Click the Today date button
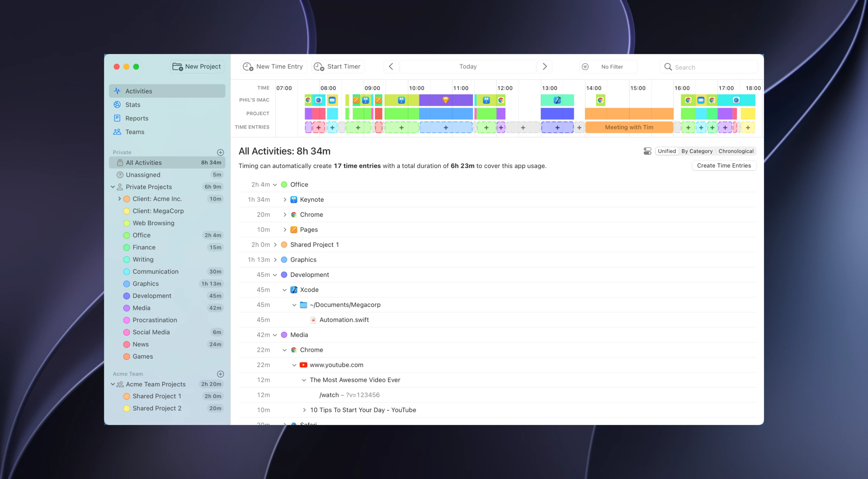Image resolution: width=868 pixels, height=479 pixels. tap(468, 67)
